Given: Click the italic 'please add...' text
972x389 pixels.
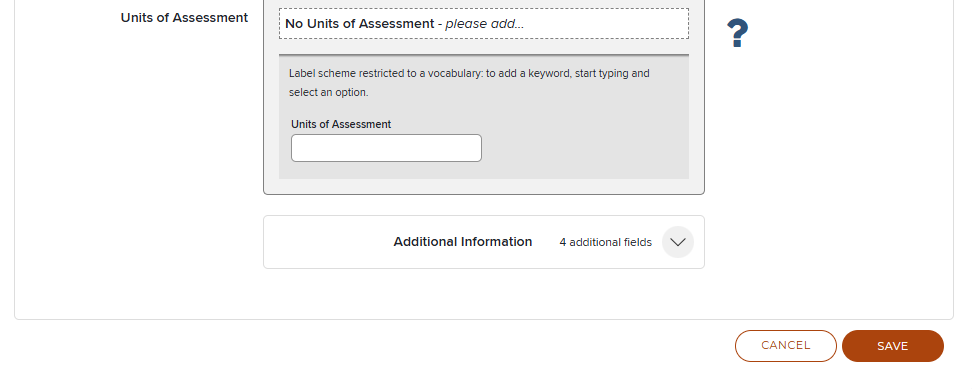Looking at the screenshot, I should pyautogui.click(x=485, y=24).
